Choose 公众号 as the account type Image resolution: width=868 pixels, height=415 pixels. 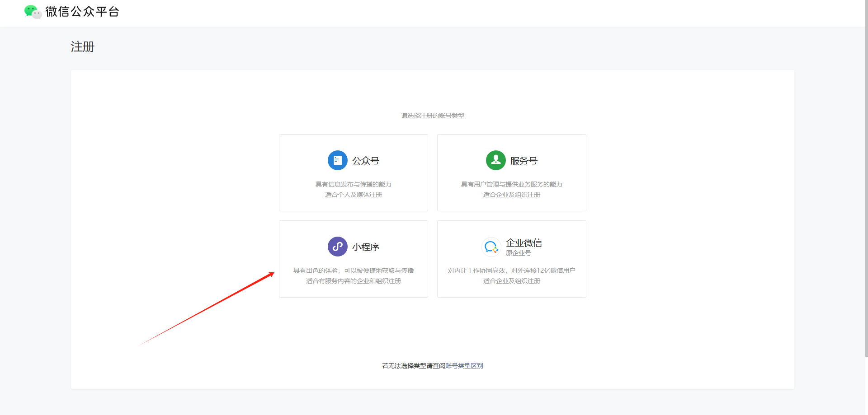[x=353, y=173]
